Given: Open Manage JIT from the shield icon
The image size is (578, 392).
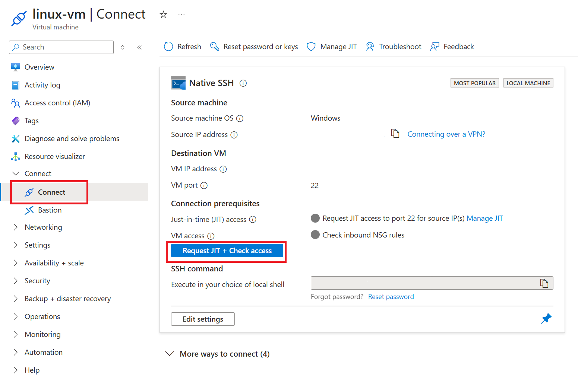Looking at the screenshot, I should point(311,46).
